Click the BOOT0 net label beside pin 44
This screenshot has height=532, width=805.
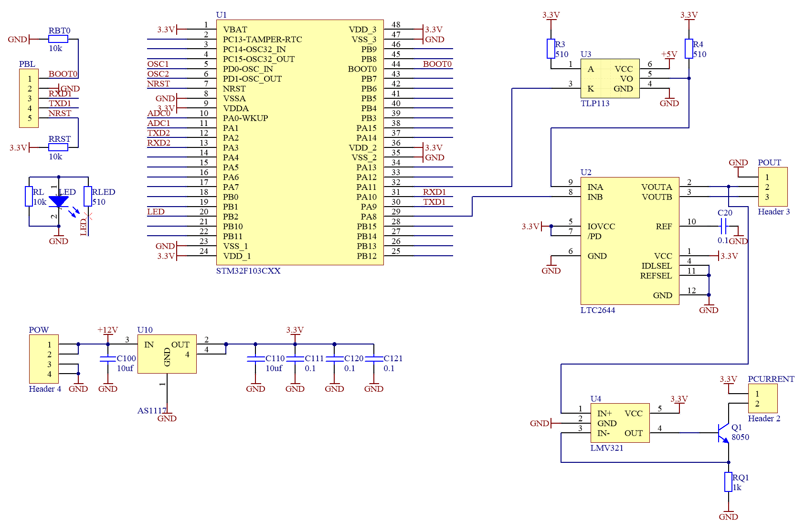point(437,64)
